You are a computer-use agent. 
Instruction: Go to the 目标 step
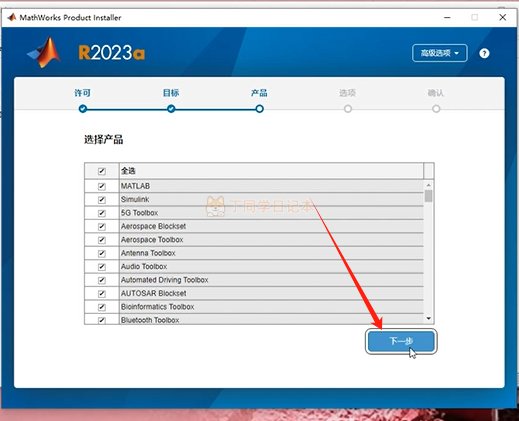(171, 93)
